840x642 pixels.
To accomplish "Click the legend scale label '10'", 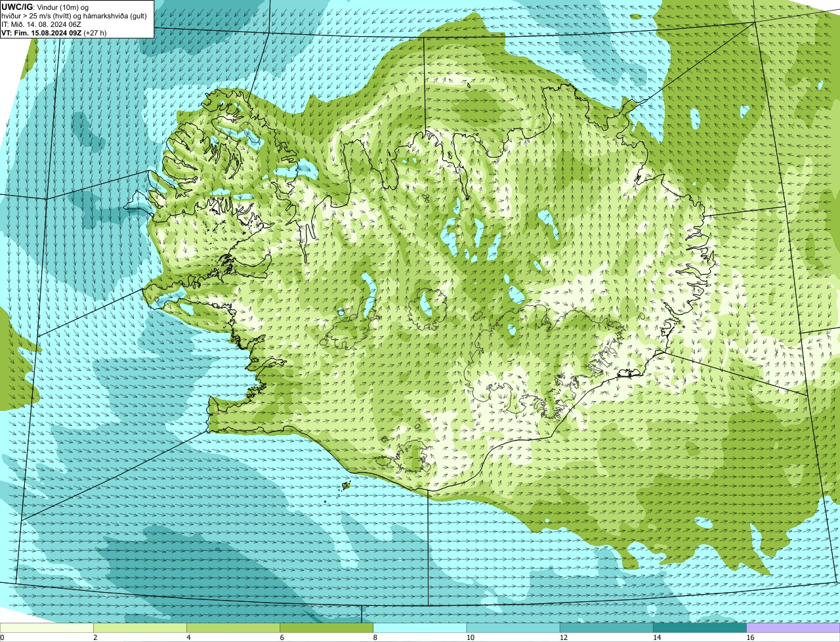I will 471,637.
